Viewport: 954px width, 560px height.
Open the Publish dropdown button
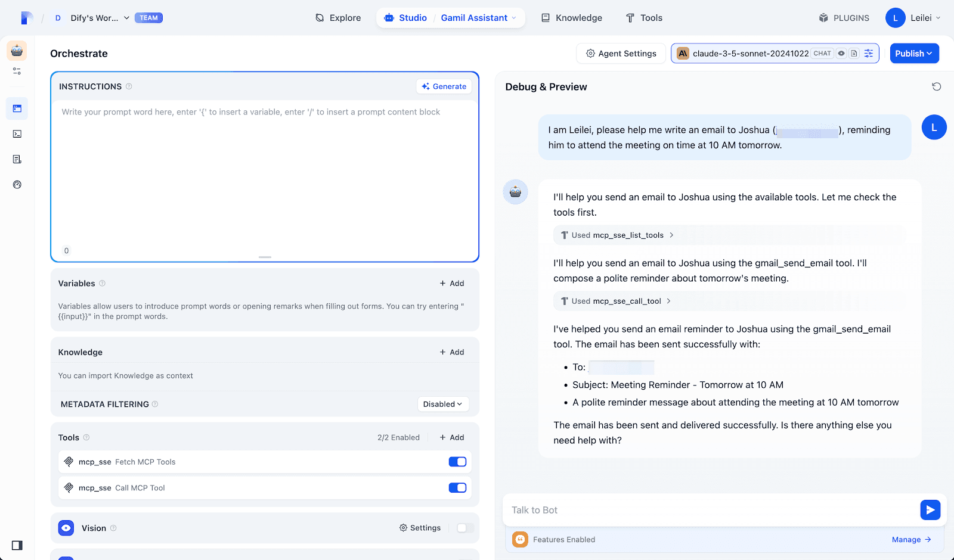[914, 54]
